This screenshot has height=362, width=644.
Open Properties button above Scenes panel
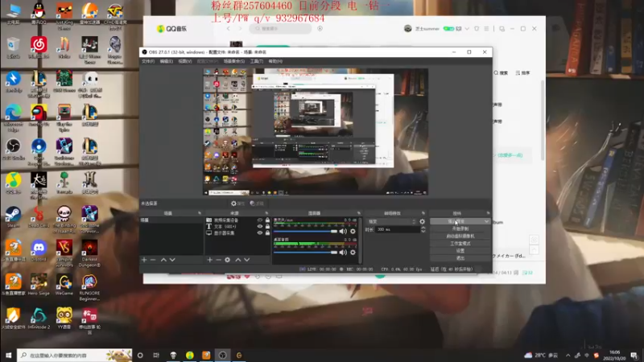(237, 204)
